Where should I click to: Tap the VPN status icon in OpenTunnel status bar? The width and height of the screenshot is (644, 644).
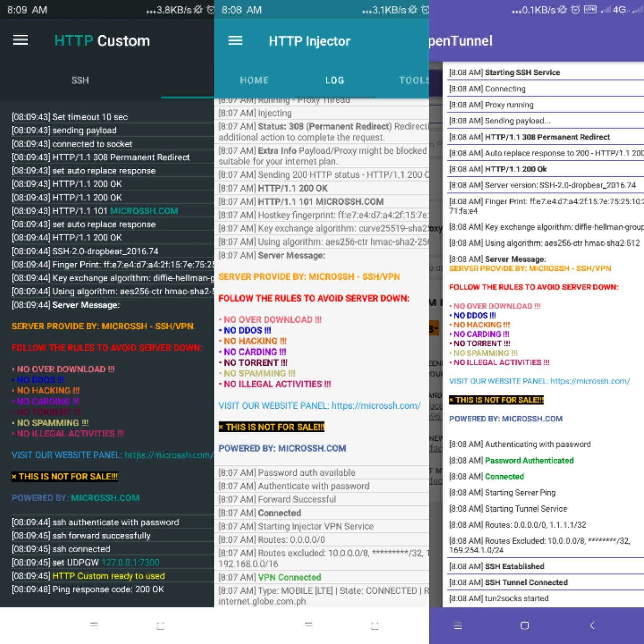click(x=590, y=9)
